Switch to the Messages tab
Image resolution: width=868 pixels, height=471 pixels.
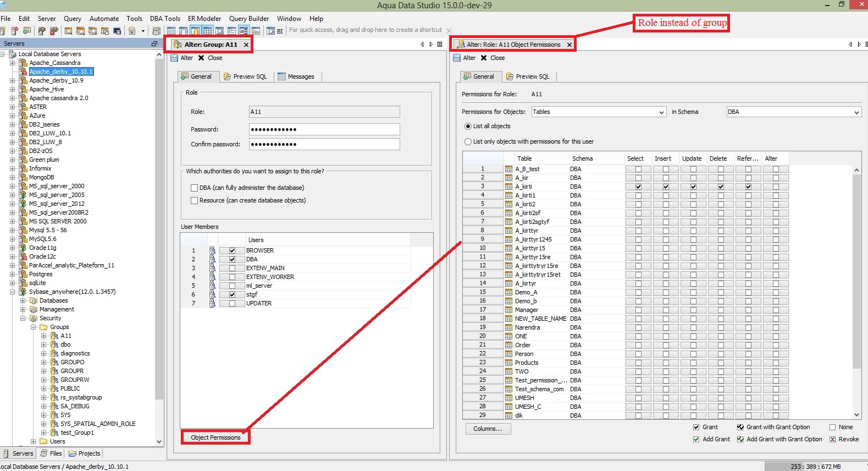[x=296, y=76]
